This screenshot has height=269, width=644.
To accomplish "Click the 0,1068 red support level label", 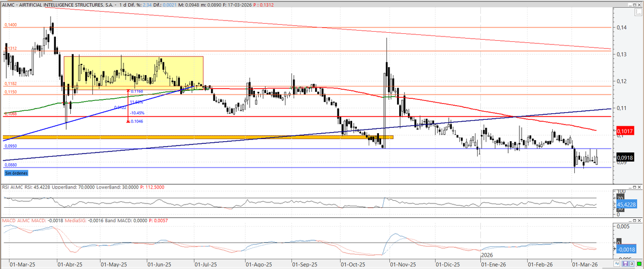I will click(x=11, y=114).
